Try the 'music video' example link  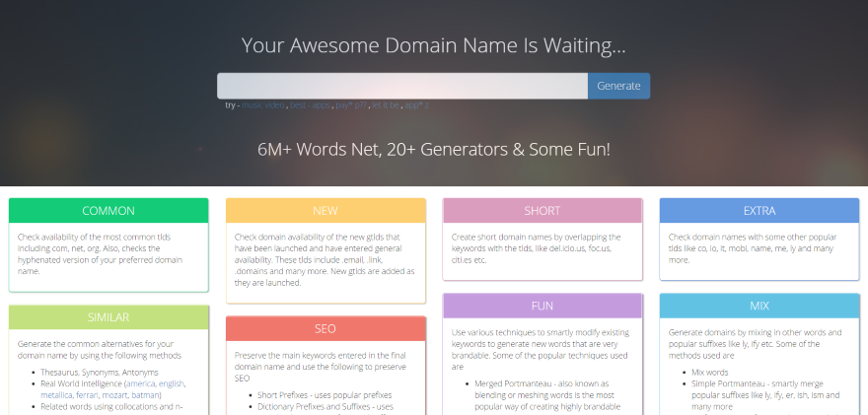[x=263, y=104]
